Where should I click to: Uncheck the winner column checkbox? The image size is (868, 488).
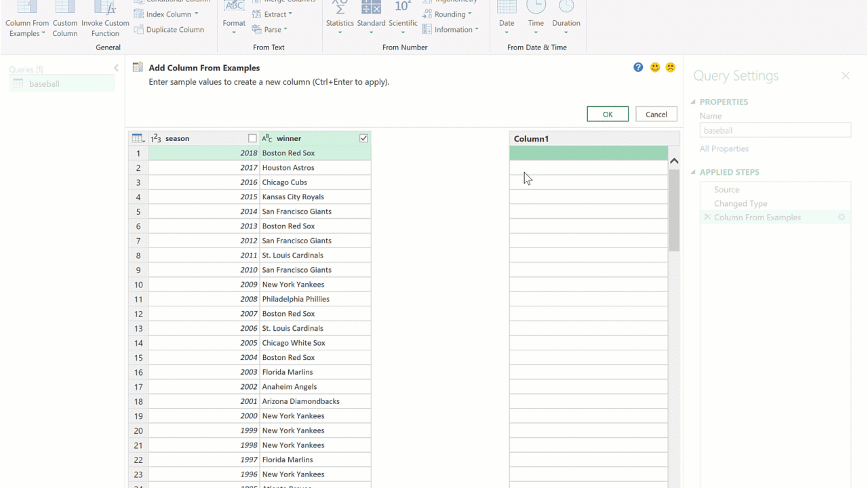[x=363, y=138]
